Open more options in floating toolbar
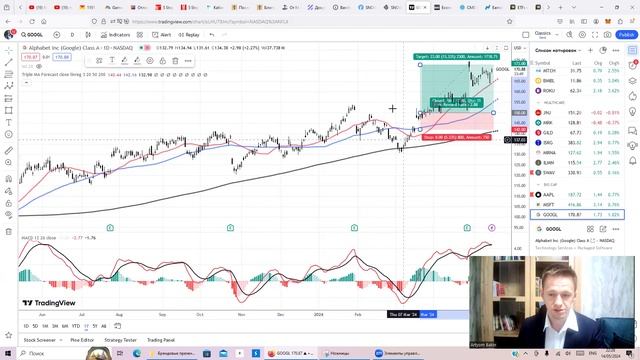 click(188, 61)
